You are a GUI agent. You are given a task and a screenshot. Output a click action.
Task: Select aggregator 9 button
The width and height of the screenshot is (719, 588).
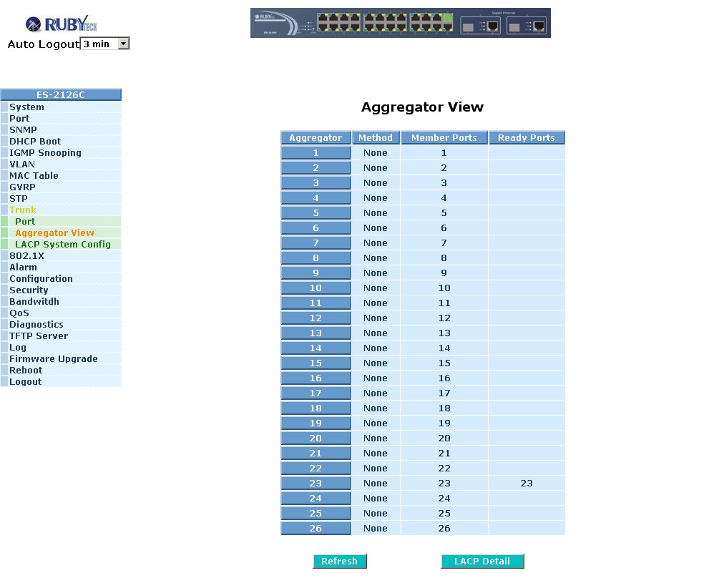click(316, 273)
